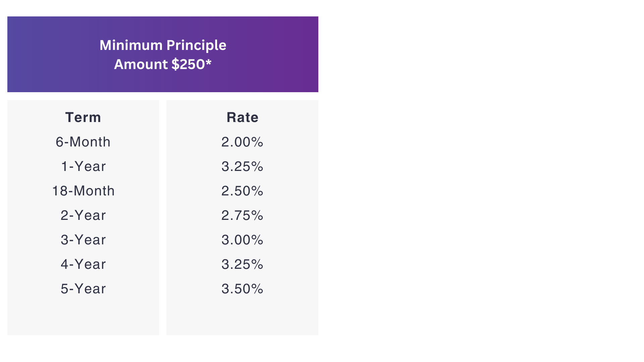Image resolution: width=644 pixels, height=362 pixels.
Task: Click the 2.00% rate for 6-Month
Action: pos(242,142)
